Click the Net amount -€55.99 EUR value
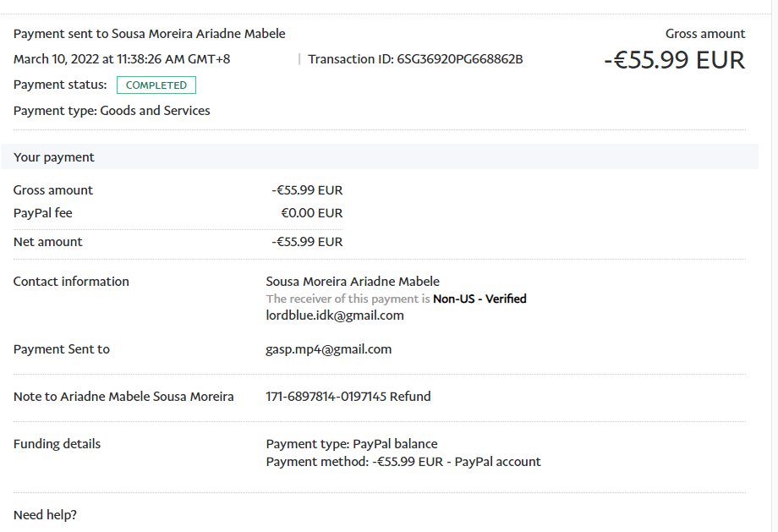 coord(307,242)
